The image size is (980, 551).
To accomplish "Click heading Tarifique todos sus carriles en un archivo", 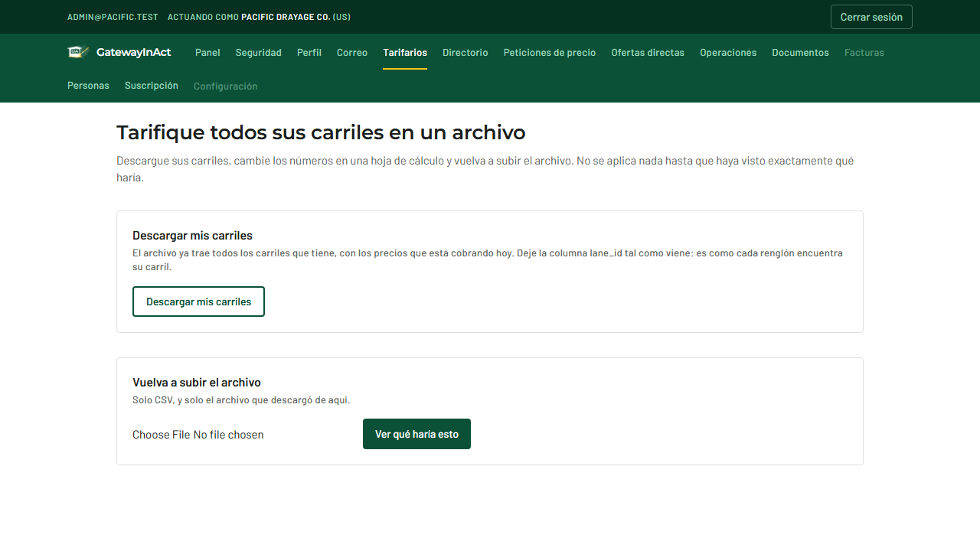I will tap(321, 132).
